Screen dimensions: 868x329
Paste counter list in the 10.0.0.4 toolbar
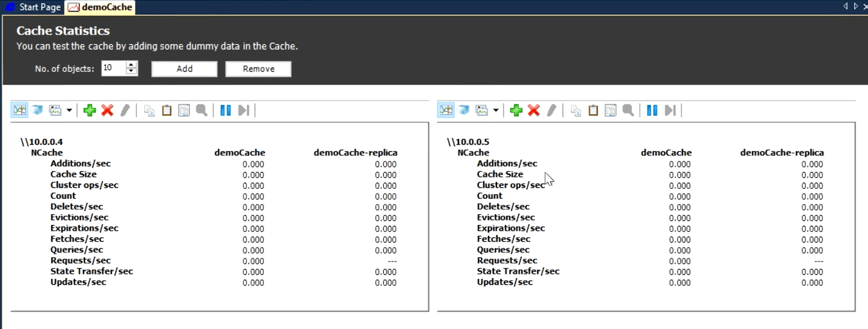[167, 110]
